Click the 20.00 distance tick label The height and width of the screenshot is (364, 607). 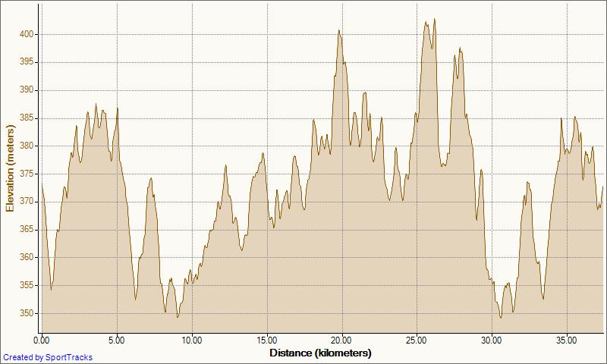pyautogui.click(x=342, y=340)
